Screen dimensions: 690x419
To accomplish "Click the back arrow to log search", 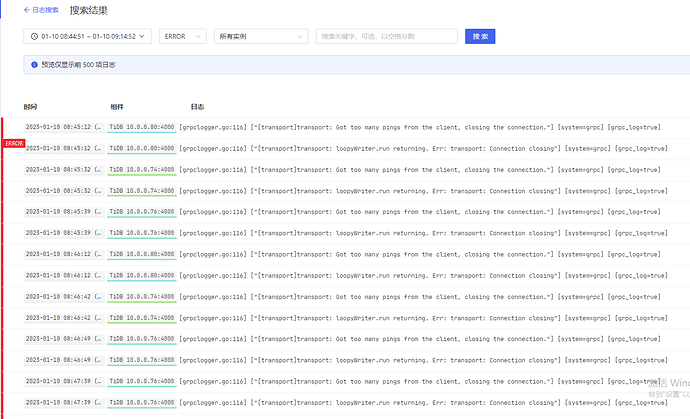I will (x=27, y=10).
